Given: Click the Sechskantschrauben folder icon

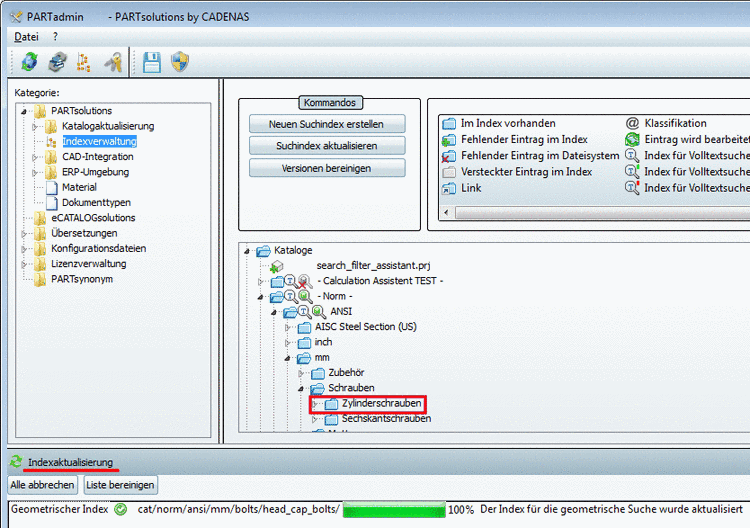Looking at the screenshot, I should [331, 419].
